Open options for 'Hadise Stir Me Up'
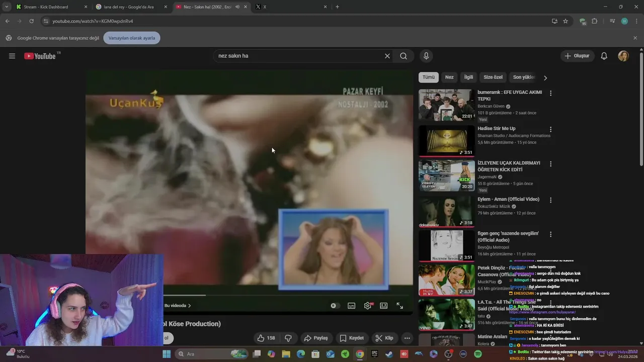Screen dimensions: 644x362 pyautogui.click(x=551, y=129)
